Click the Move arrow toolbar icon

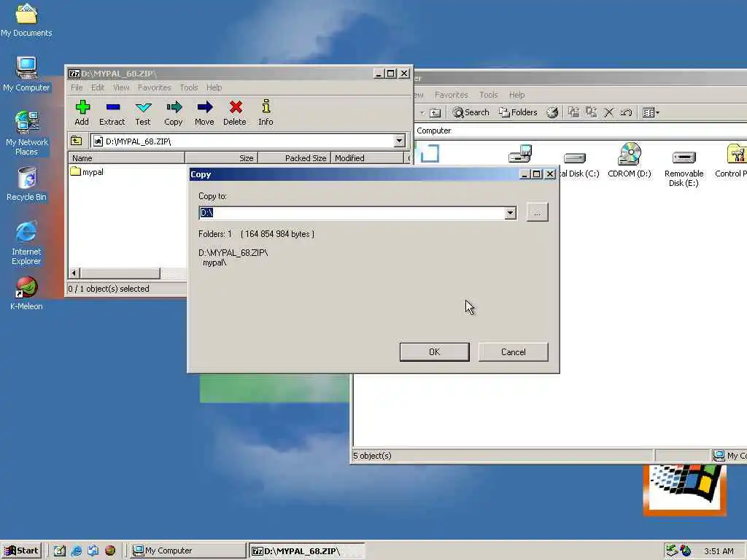(x=204, y=113)
